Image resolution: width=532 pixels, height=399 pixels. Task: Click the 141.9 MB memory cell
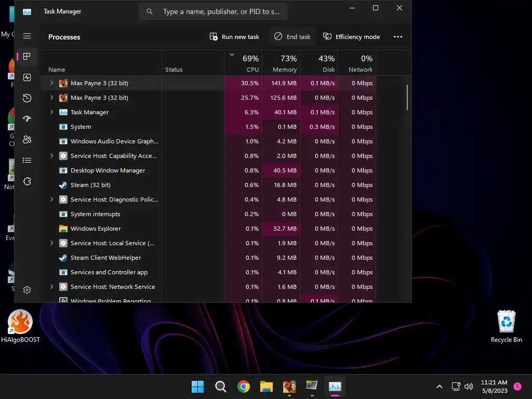click(x=281, y=83)
